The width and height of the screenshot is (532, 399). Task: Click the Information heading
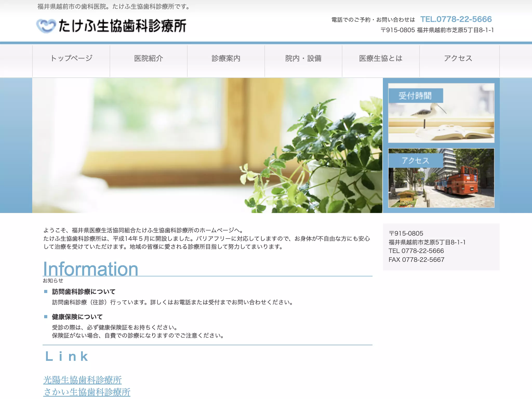pyautogui.click(x=90, y=269)
